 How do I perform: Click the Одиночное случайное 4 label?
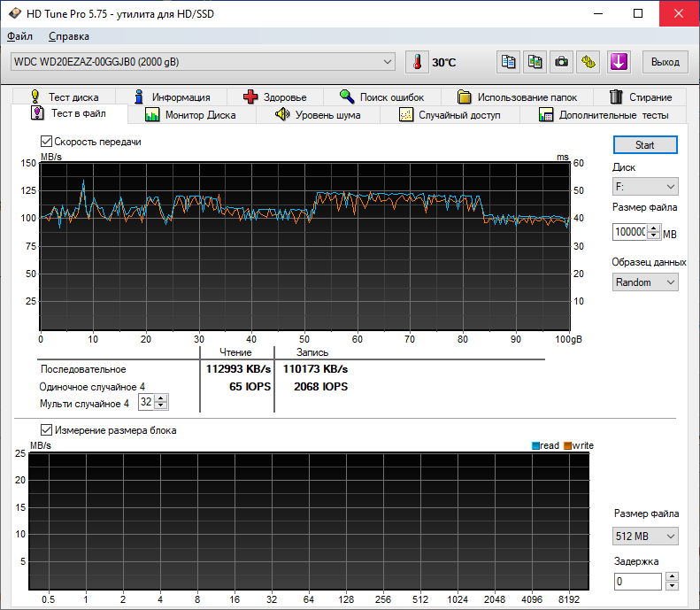92,387
